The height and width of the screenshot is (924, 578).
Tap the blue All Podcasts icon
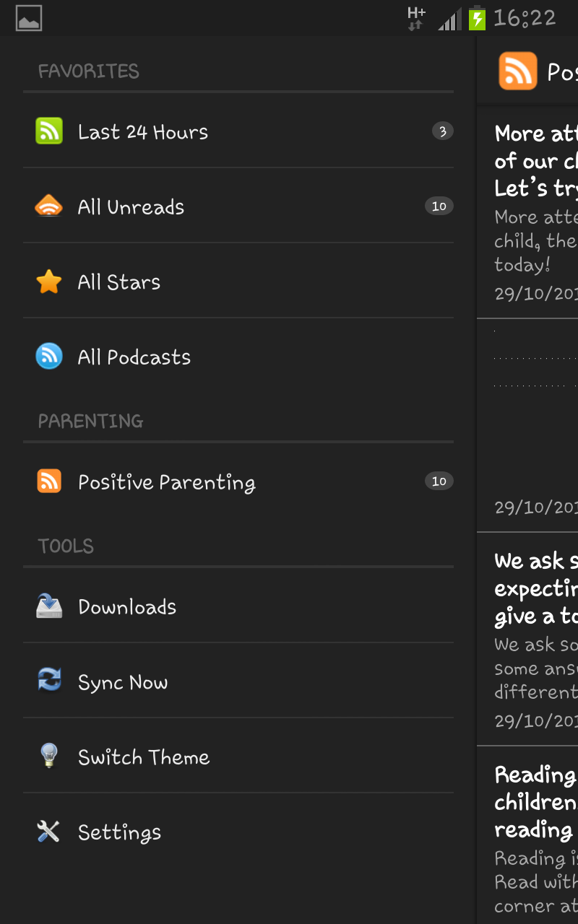pyautogui.click(x=49, y=357)
